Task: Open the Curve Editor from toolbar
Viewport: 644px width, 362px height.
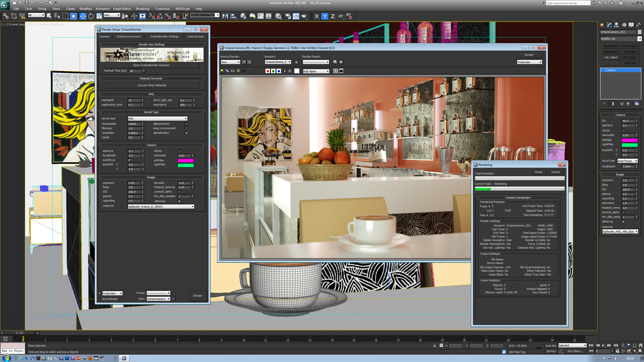Action: (261, 16)
